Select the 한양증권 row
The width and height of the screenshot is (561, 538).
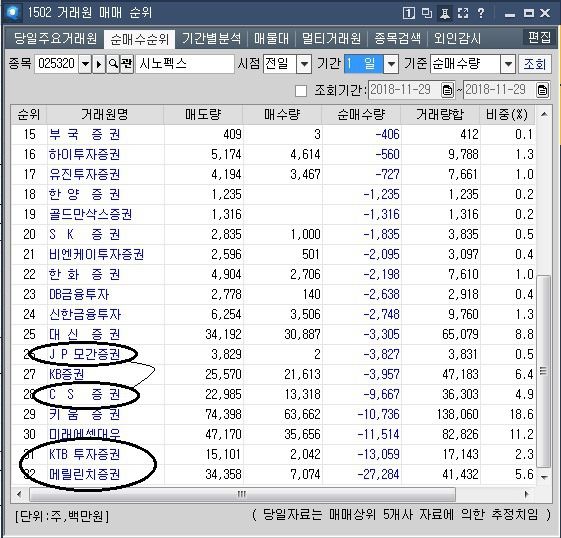point(273,195)
